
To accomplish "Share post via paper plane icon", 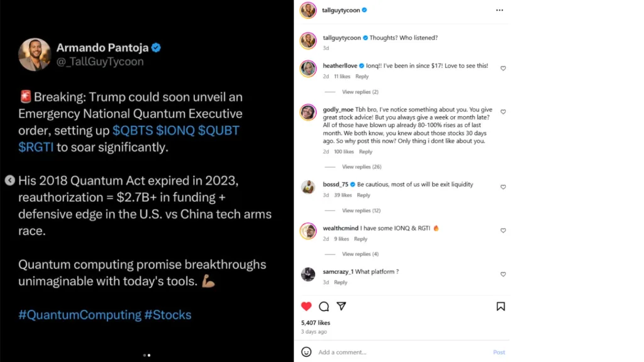I will (341, 307).
